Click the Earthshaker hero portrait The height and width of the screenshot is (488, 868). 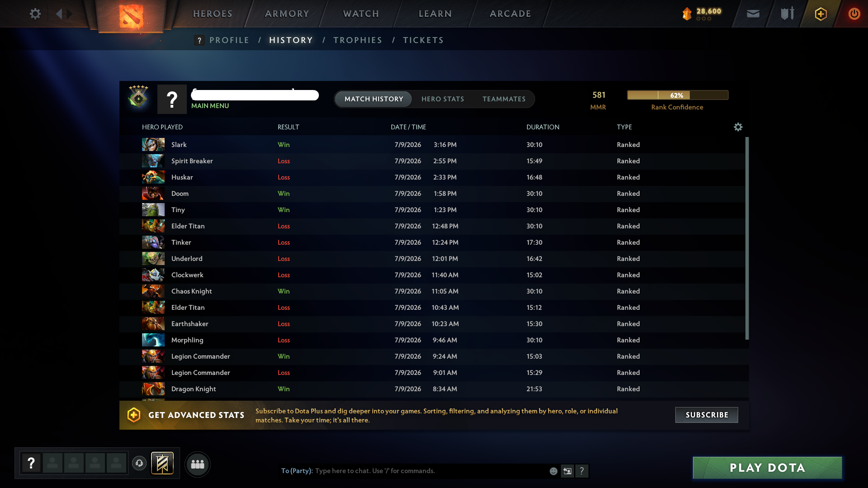pyautogui.click(x=153, y=324)
